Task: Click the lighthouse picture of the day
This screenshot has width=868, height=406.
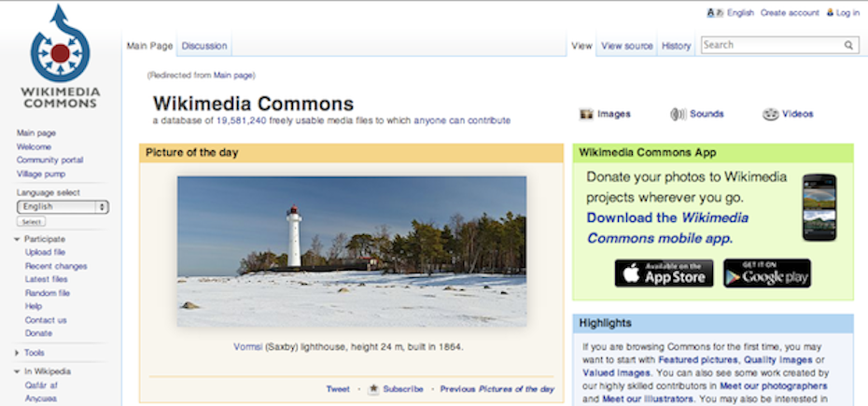Action: click(352, 251)
